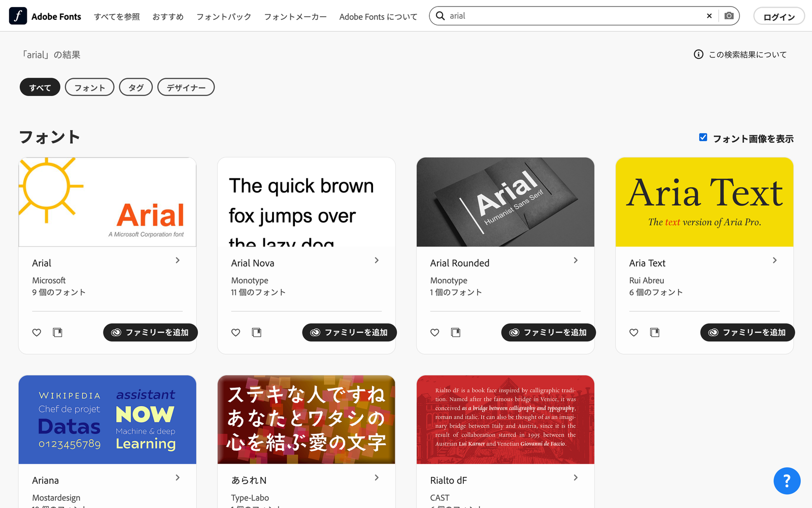
Task: Click the Arial font name title
Action: [x=42, y=263]
